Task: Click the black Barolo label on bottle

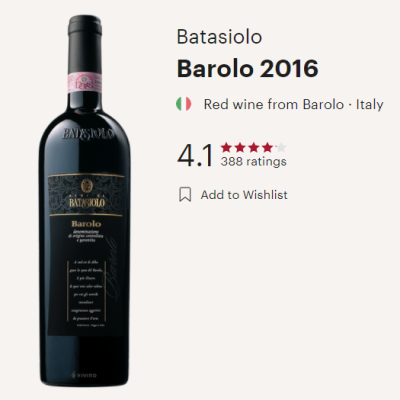Action: pos(86,255)
